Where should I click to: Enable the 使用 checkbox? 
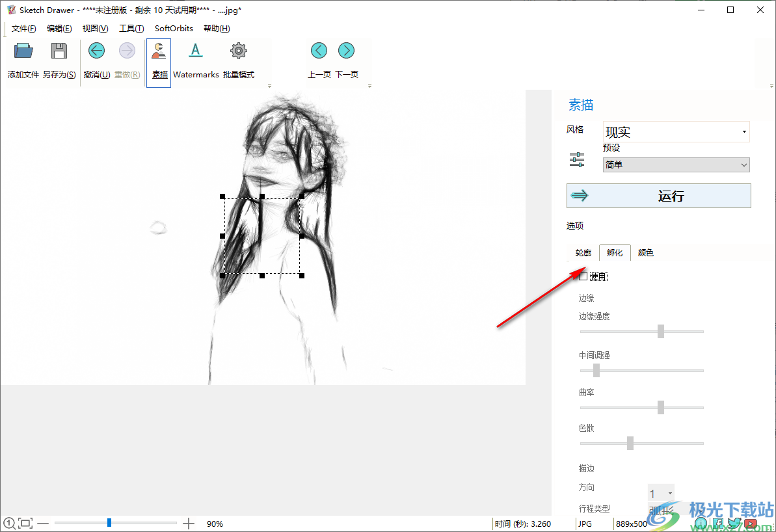pyautogui.click(x=583, y=276)
